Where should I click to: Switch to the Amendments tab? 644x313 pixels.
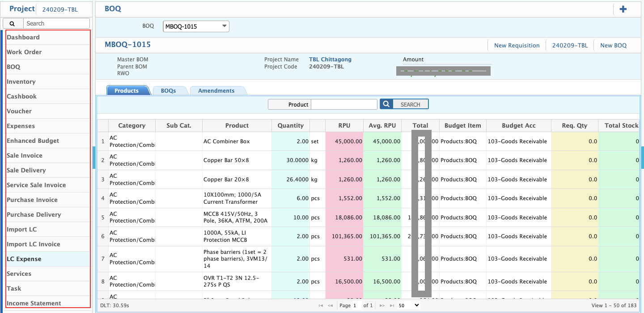pos(216,90)
